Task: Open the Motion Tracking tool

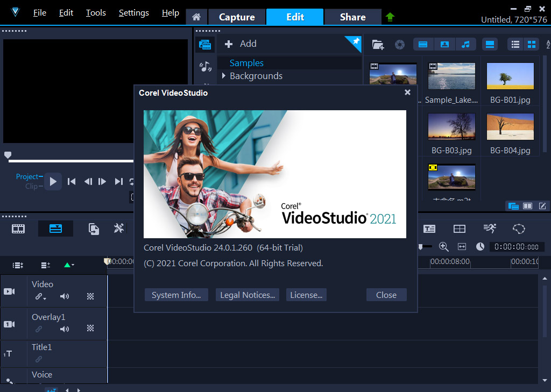Action: click(489, 229)
